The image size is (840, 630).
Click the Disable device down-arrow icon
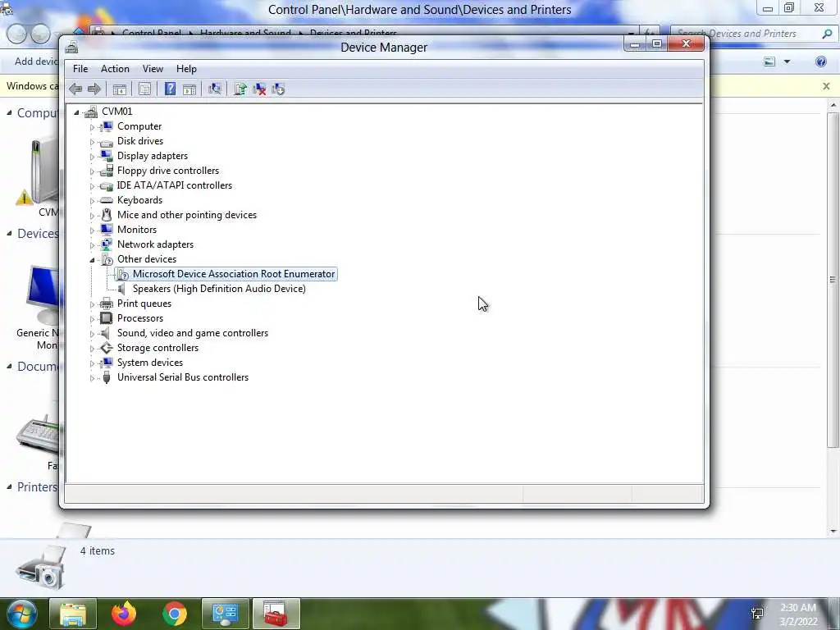278,89
